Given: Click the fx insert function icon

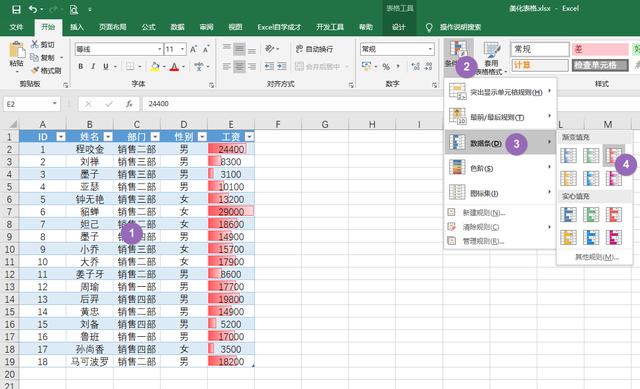Looking at the screenshot, I should click(129, 104).
